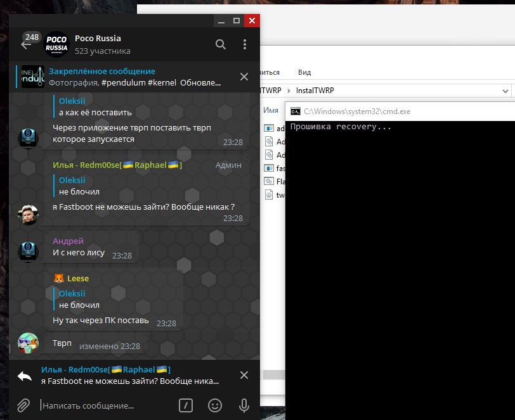
Task: Click the reply arrow icon
Action: pos(25,376)
